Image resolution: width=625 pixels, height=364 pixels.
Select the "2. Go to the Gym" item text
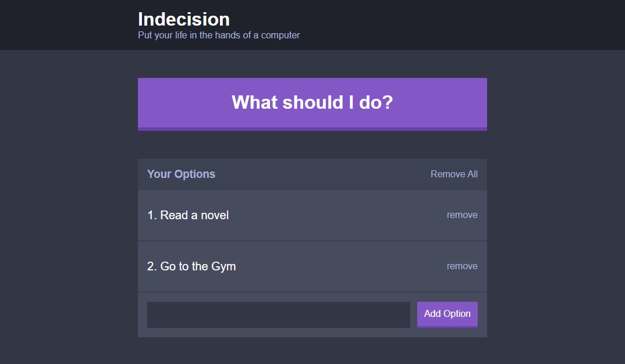coord(191,266)
